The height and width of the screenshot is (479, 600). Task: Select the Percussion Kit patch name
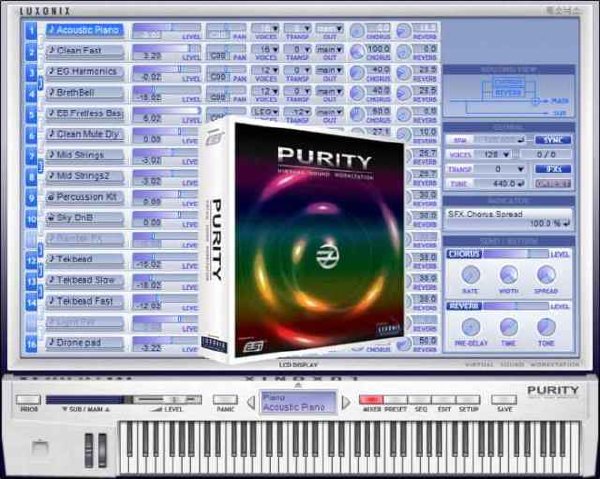pos(85,197)
